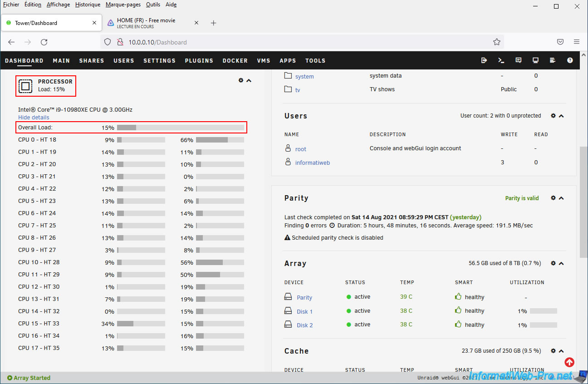Open the web terminal icon

(501, 60)
